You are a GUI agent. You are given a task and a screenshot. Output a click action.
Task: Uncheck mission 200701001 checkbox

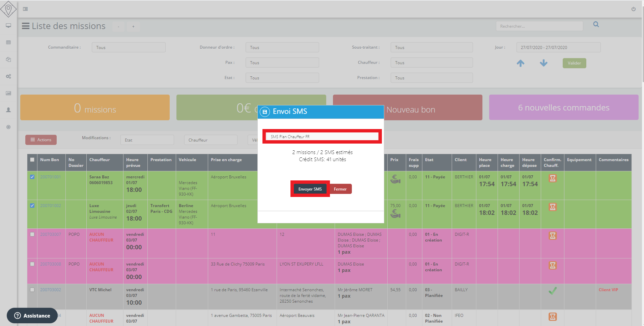click(32, 177)
